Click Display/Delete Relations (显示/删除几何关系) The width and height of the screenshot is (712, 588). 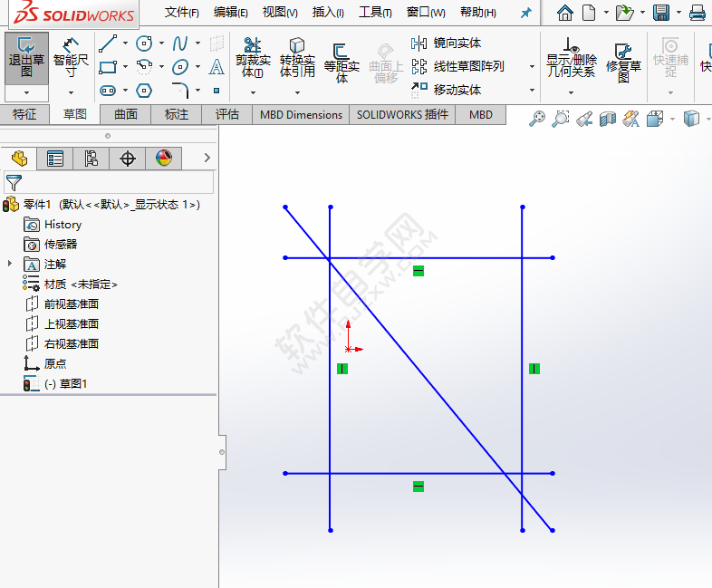(572, 58)
